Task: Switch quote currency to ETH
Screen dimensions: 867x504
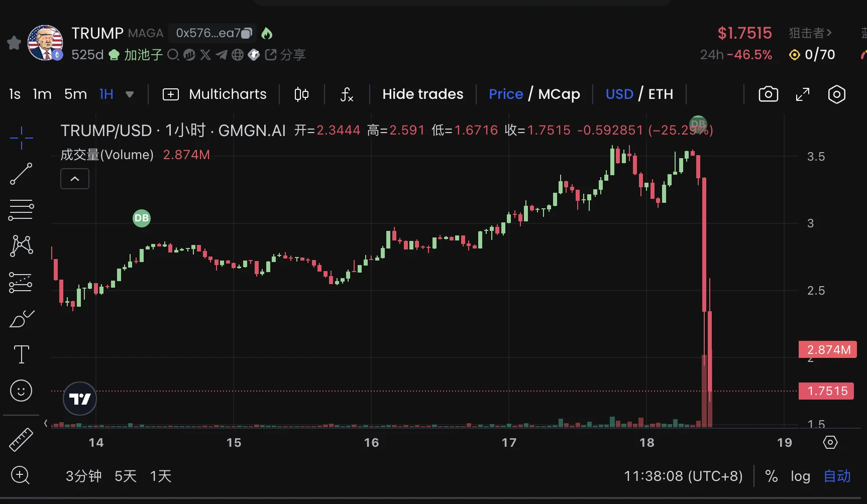Action: 661,94
